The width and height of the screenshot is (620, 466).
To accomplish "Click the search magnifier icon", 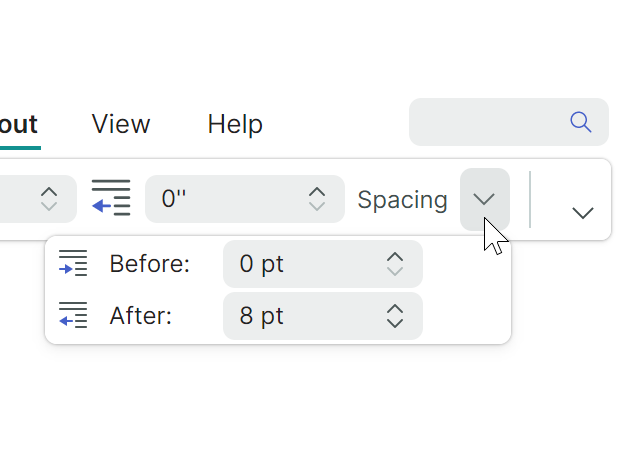I will pos(581,122).
